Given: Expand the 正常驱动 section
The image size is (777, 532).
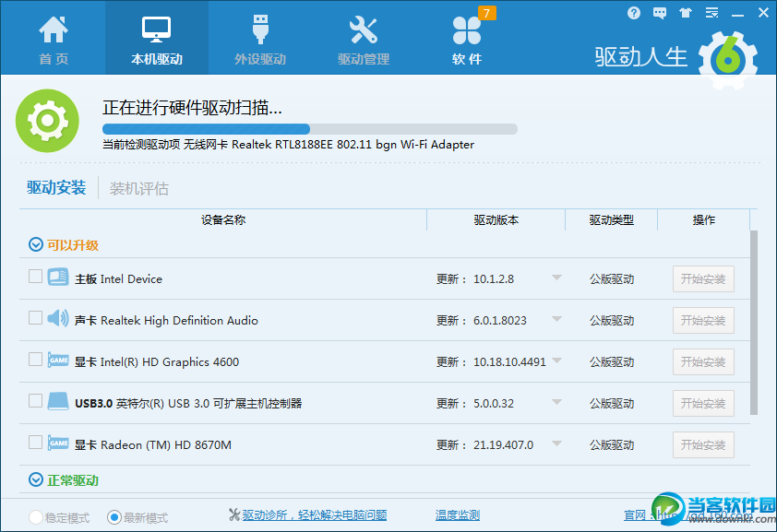Looking at the screenshot, I should pos(36,479).
